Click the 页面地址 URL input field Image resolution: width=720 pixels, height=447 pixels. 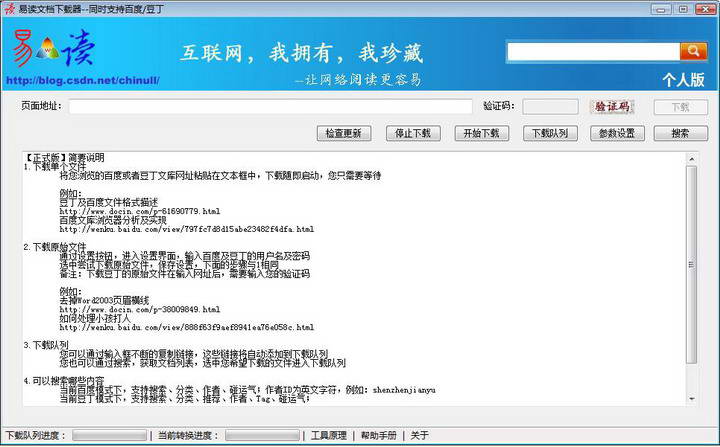point(270,106)
